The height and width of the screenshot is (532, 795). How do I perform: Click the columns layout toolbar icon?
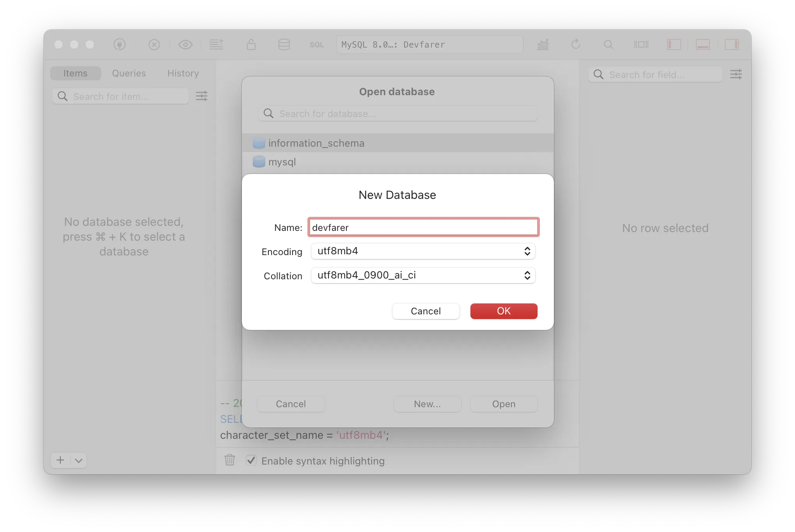point(641,44)
